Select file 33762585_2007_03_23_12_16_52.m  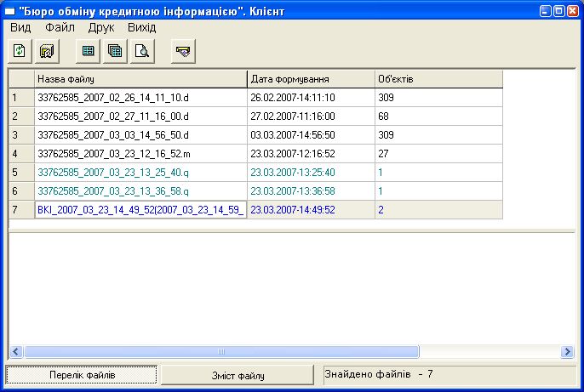coord(140,154)
